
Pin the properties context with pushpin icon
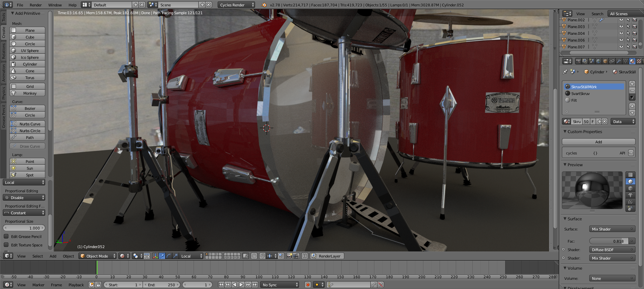(565, 72)
